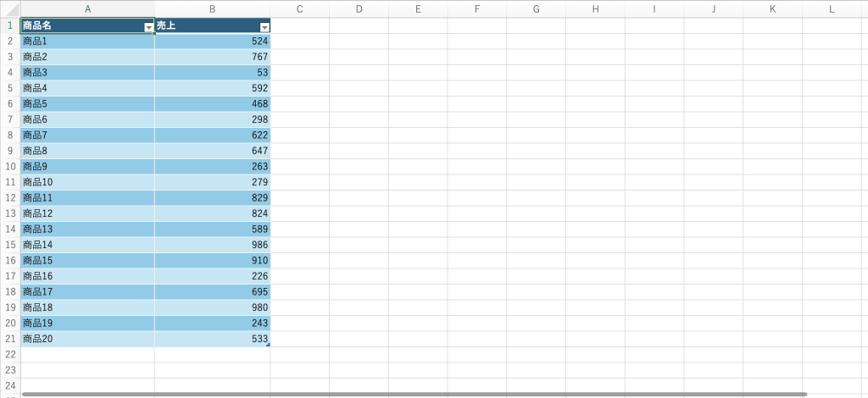Open the 売上 filter dropdown arrow

[x=264, y=27]
